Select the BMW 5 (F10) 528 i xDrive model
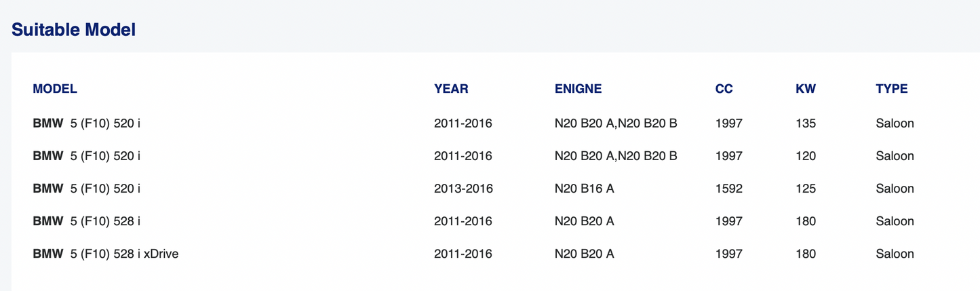This screenshot has width=980, height=291. coord(106,254)
